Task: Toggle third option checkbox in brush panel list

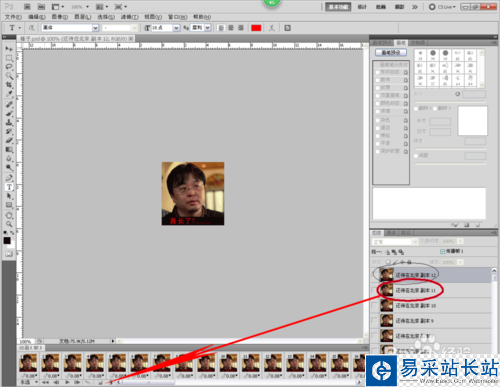Action: [x=378, y=88]
